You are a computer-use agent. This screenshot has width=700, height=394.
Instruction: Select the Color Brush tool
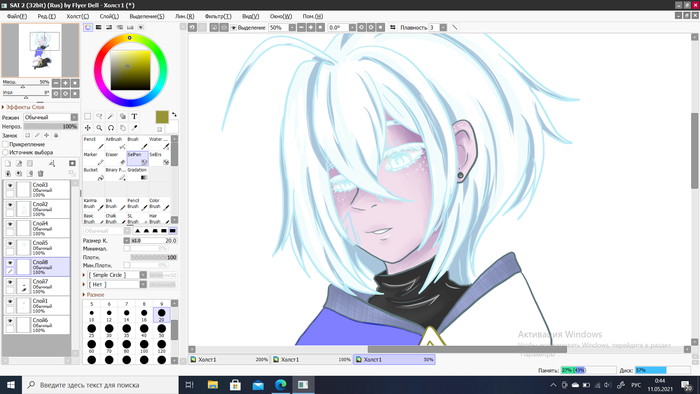(x=159, y=204)
